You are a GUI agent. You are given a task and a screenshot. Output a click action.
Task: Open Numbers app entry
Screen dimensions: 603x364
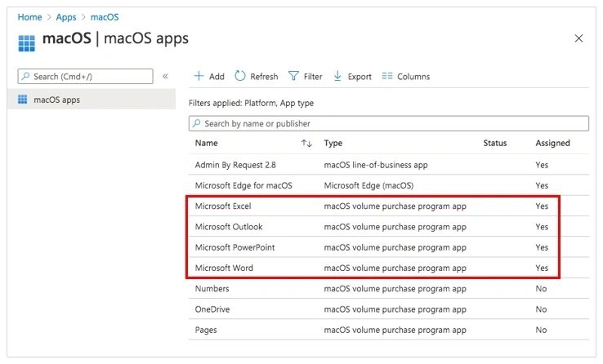(x=212, y=289)
